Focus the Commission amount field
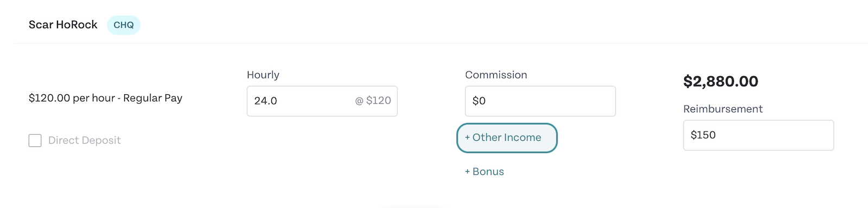The image size is (868, 208). [x=540, y=101]
